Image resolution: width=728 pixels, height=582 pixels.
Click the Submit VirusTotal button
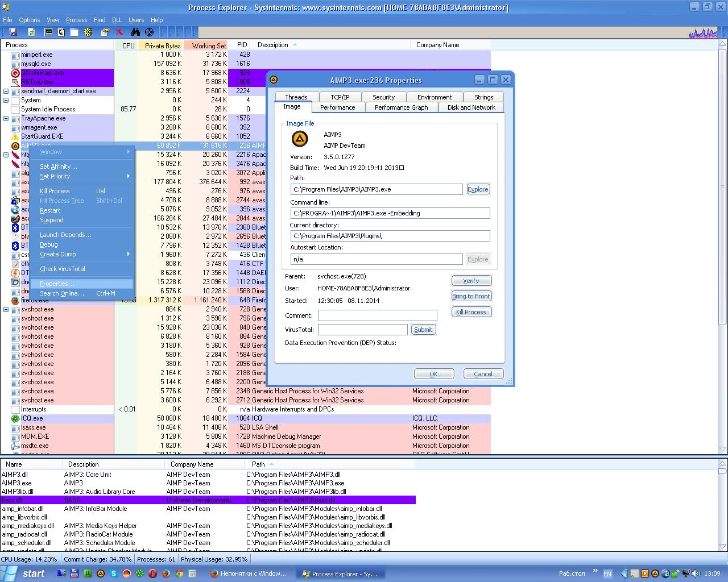click(423, 330)
